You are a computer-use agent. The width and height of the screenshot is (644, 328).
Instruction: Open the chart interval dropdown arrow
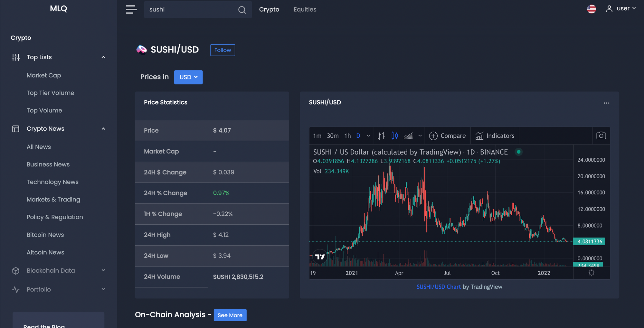point(368,136)
